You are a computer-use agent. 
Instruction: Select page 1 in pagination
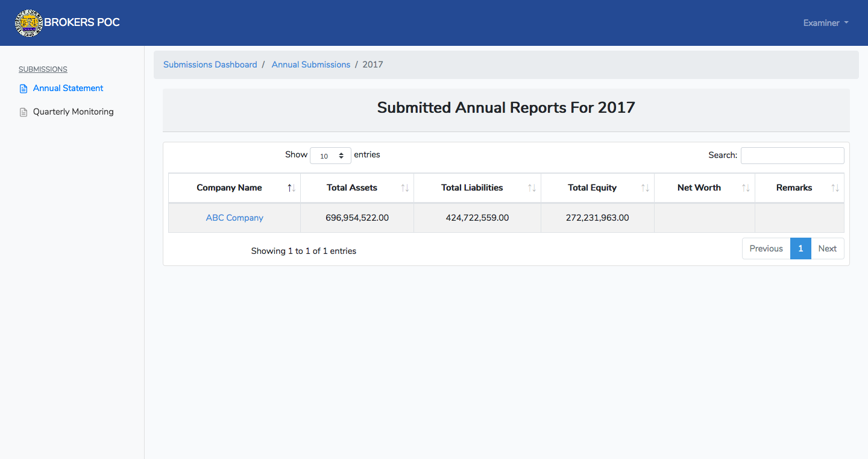point(800,248)
